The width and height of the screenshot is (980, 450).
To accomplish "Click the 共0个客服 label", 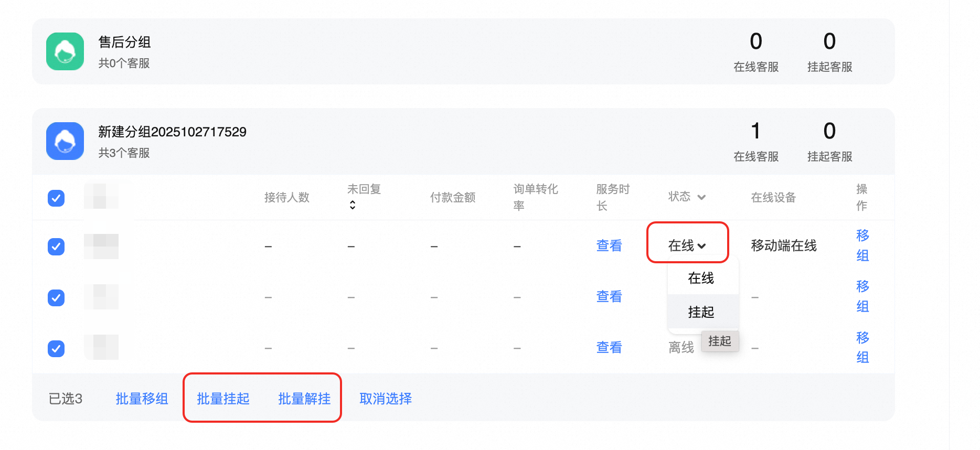I will click(x=124, y=63).
